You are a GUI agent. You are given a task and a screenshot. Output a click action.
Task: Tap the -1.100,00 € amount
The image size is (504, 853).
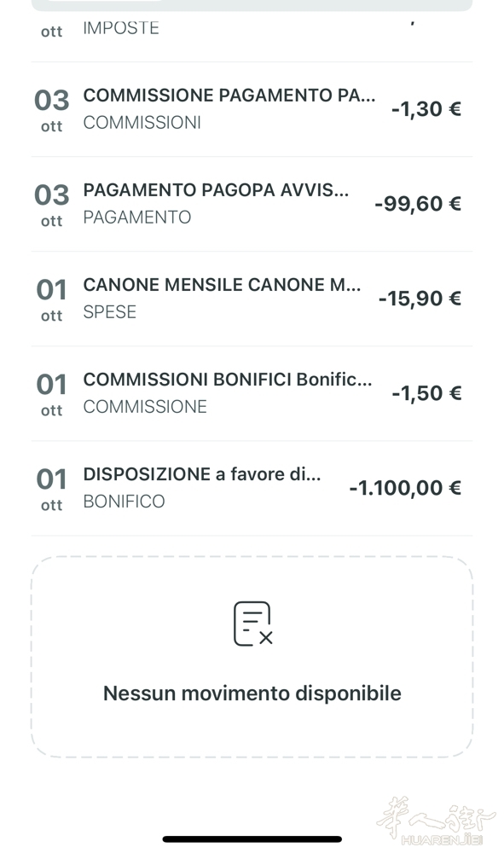coord(405,488)
